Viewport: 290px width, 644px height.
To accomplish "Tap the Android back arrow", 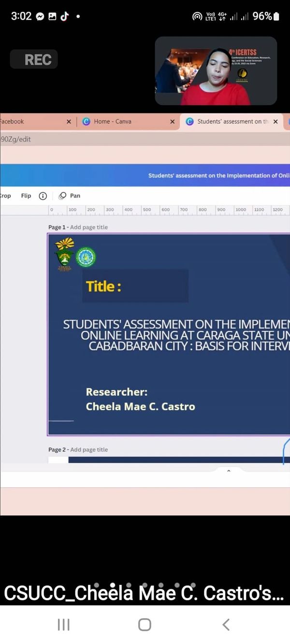I will 226,625.
